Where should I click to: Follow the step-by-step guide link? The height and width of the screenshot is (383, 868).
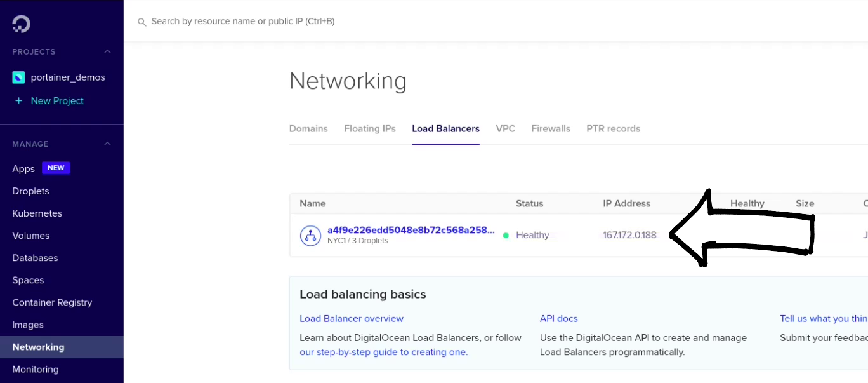coord(383,352)
